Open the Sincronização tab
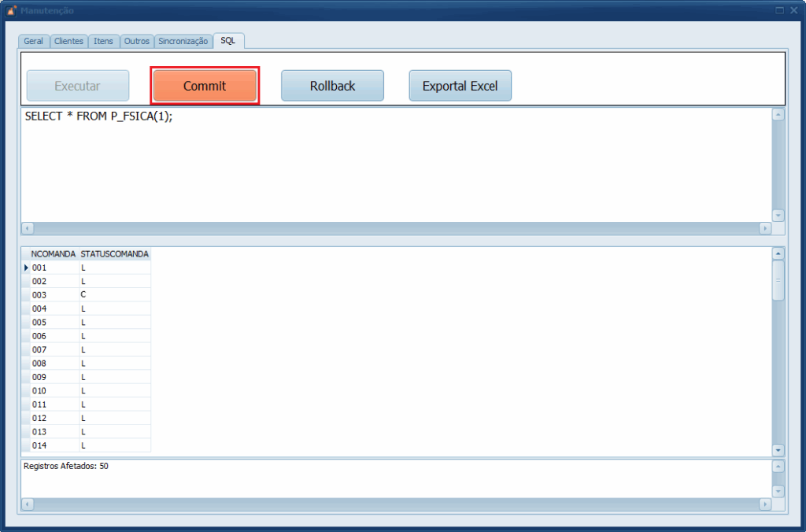Screen dimensions: 806x532 tap(183, 41)
